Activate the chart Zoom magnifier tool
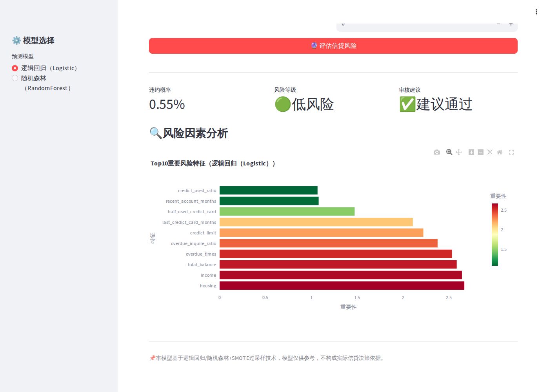549x392 pixels. point(449,152)
